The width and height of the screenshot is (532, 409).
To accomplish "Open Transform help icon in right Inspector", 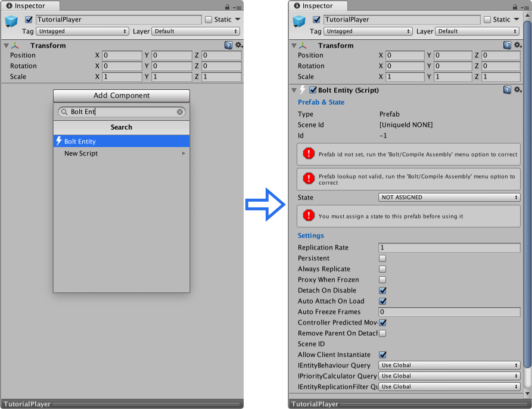I will point(507,45).
